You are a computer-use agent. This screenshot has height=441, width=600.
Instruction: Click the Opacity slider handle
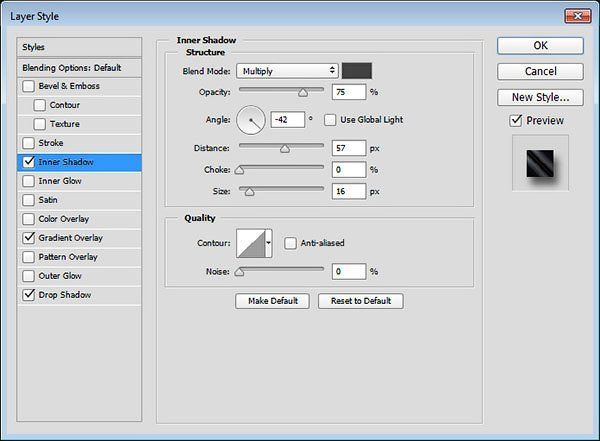(x=303, y=93)
